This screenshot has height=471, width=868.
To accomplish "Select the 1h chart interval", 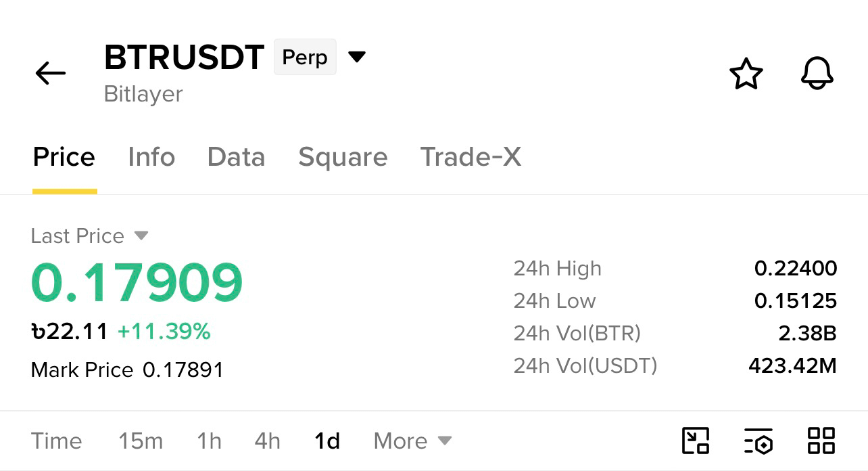I will pyautogui.click(x=209, y=441).
